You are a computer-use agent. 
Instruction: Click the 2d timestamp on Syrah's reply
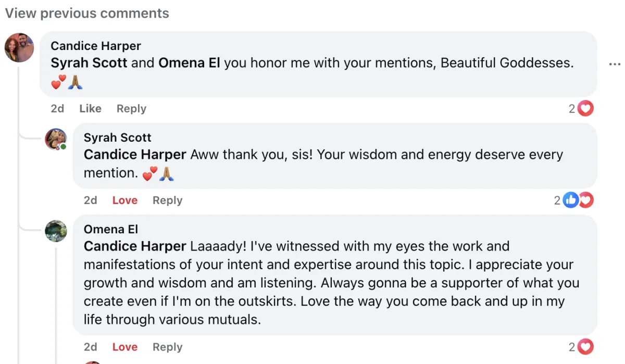(91, 200)
